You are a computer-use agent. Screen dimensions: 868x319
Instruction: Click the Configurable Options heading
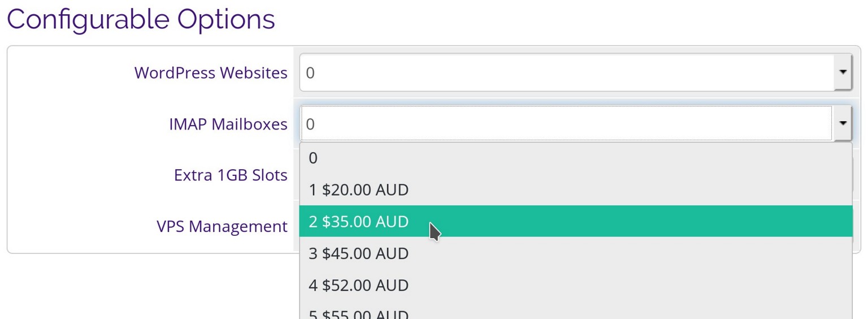click(141, 19)
